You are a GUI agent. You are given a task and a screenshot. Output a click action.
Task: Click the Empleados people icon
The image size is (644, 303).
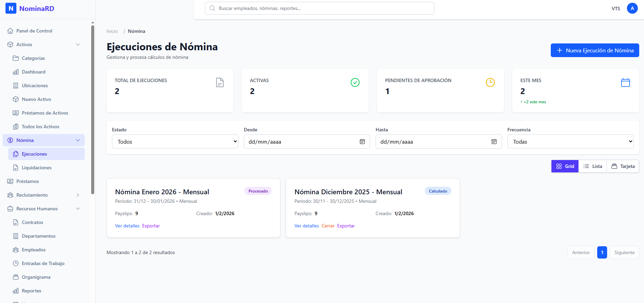click(16, 250)
